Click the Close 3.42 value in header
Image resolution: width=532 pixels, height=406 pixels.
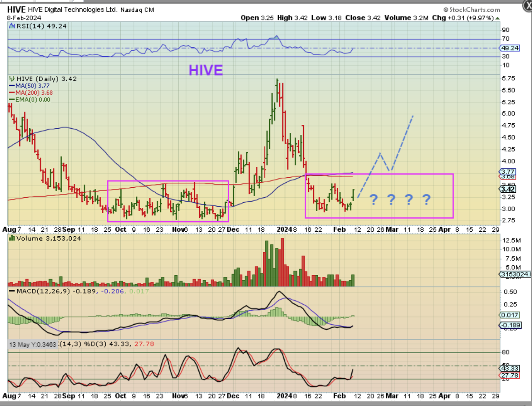click(x=363, y=18)
